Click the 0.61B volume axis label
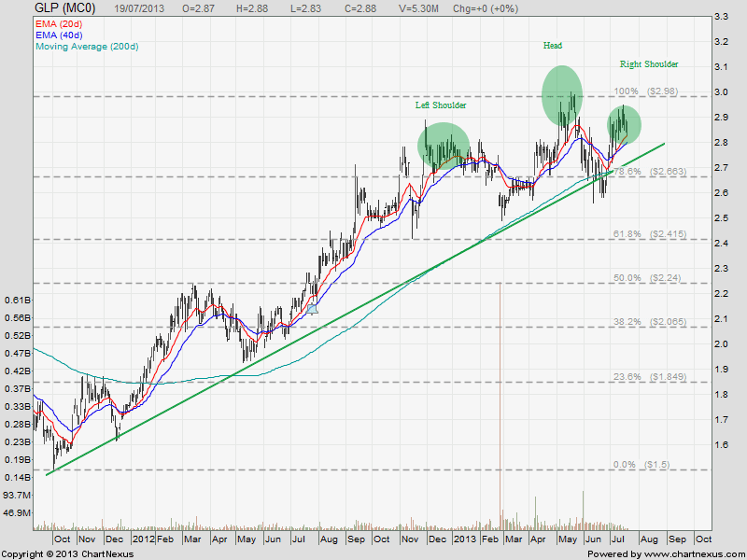The width and height of the screenshot is (747, 560). pos(18,300)
